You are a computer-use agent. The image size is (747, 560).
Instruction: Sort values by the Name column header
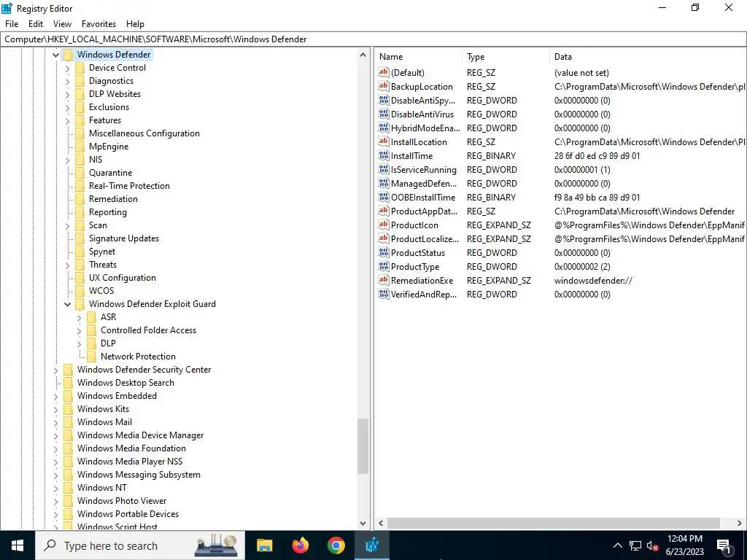coord(418,57)
